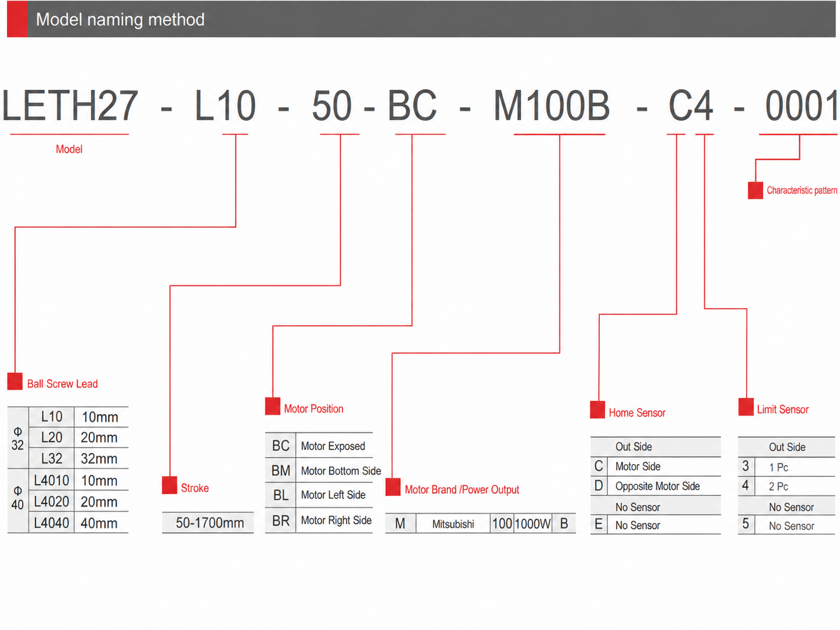This screenshot has height=630, width=840.
Task: Click "0001" at the model code end
Action: tap(801, 106)
